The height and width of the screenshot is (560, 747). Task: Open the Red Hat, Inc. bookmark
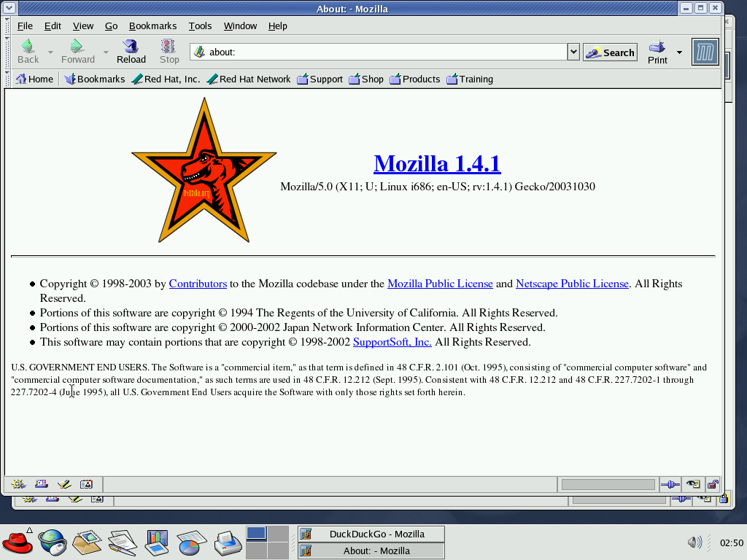[x=166, y=79]
